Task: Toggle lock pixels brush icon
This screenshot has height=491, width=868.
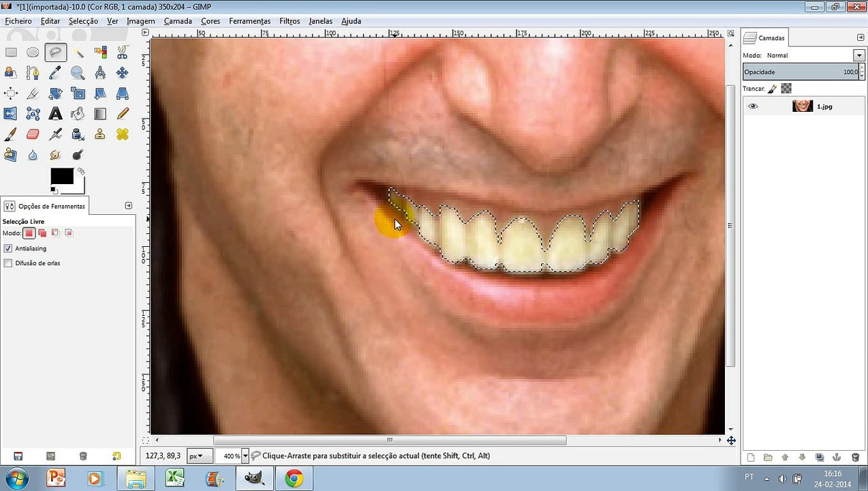Action: [772, 89]
